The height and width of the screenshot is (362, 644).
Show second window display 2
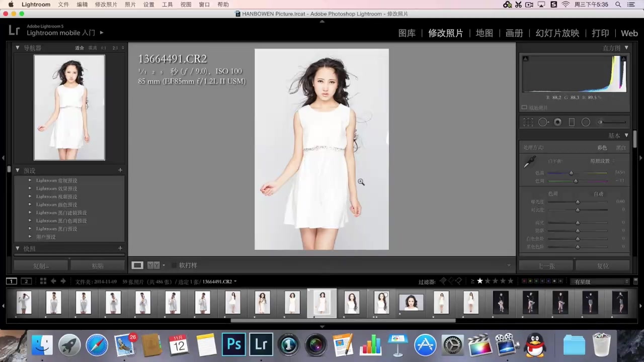point(27,282)
